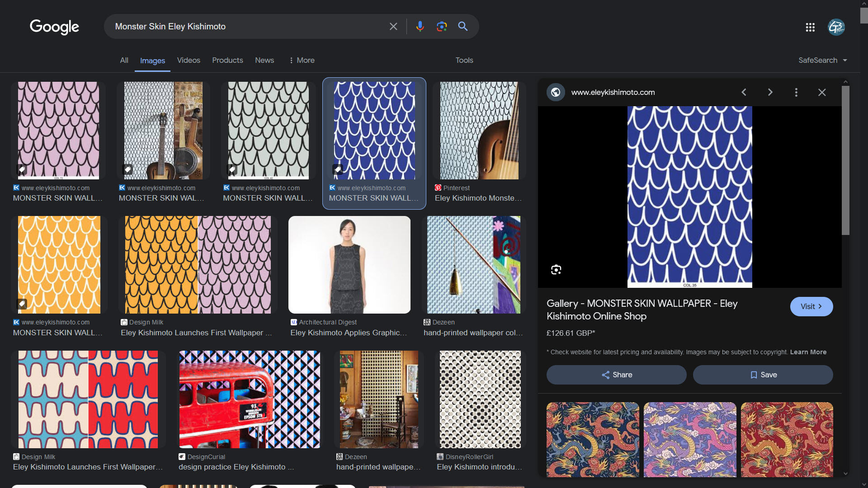Click the Google logo

pyautogui.click(x=54, y=27)
